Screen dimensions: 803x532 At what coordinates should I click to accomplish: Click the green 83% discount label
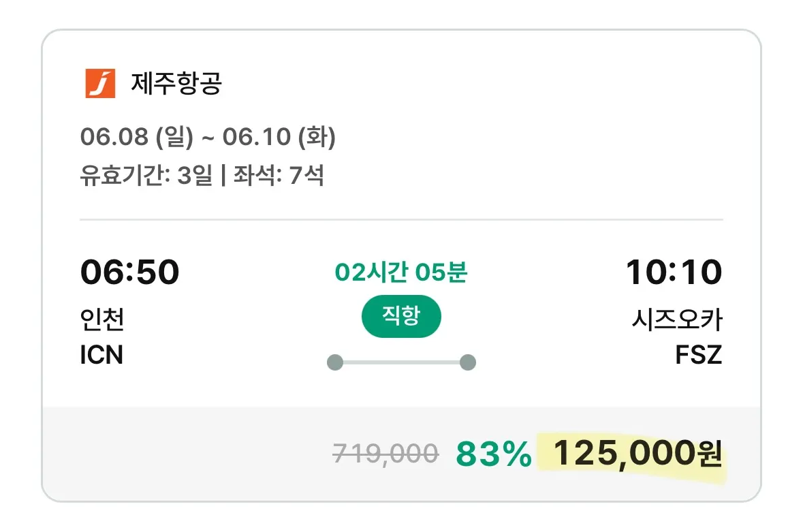pyautogui.click(x=493, y=454)
